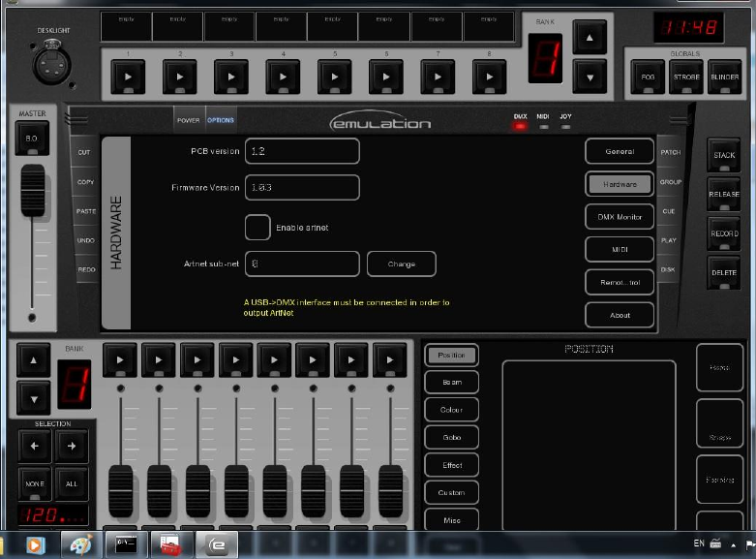Image resolution: width=756 pixels, height=559 pixels.
Task: Step the fader bank up
Action: pyautogui.click(x=34, y=359)
